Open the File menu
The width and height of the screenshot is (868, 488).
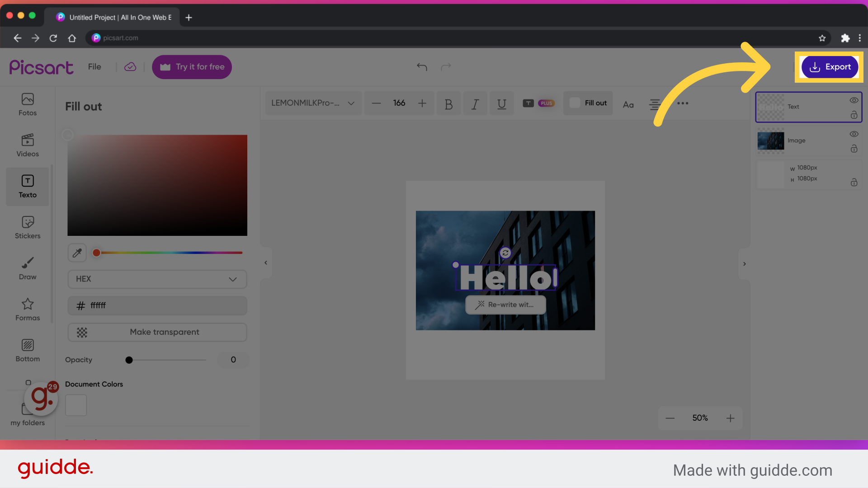tap(94, 66)
